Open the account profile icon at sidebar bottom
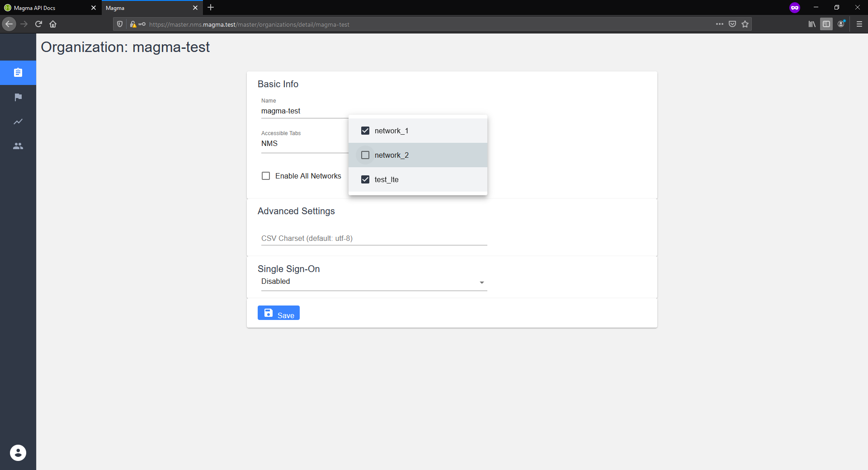This screenshot has width=868, height=470. (x=18, y=453)
